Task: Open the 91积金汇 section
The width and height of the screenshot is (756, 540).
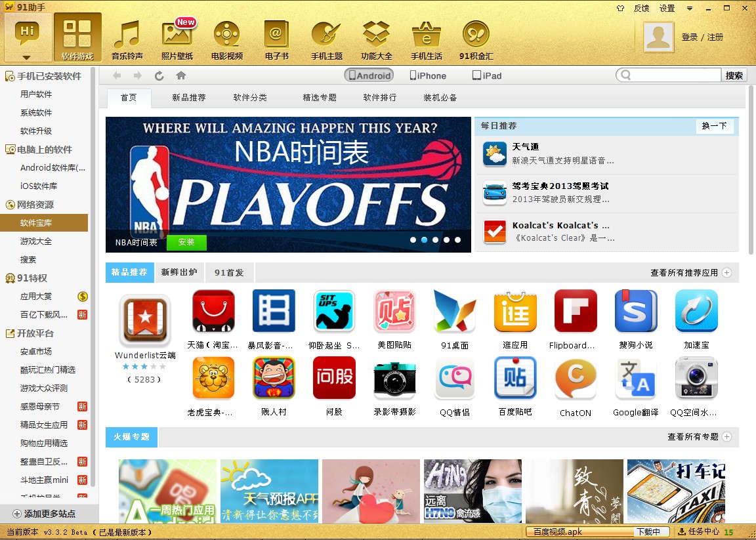Action: 476,39
